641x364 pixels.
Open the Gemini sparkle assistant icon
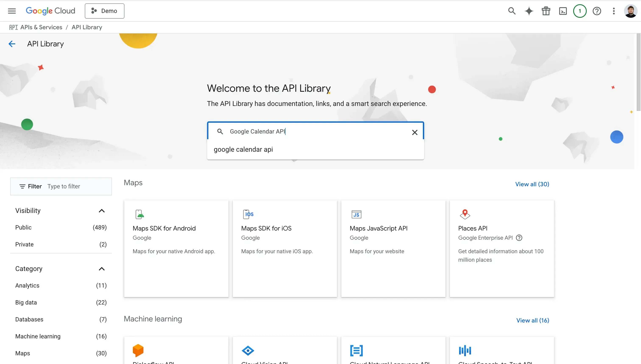point(529,11)
